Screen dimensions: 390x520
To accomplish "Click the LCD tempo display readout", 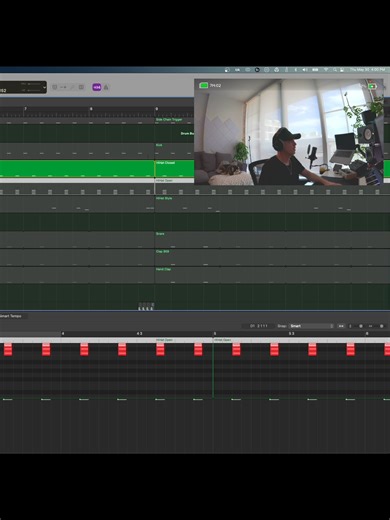I will tap(4, 90).
